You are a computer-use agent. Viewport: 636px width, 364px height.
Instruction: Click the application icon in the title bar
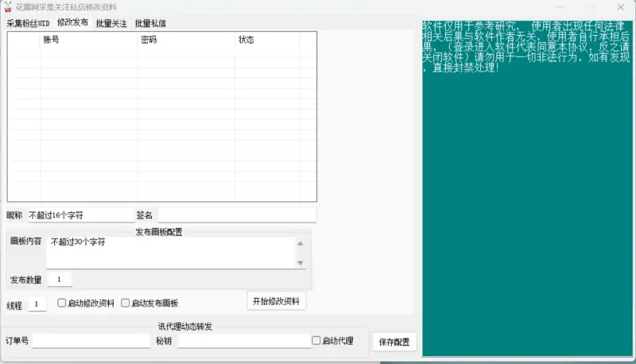[8, 7]
